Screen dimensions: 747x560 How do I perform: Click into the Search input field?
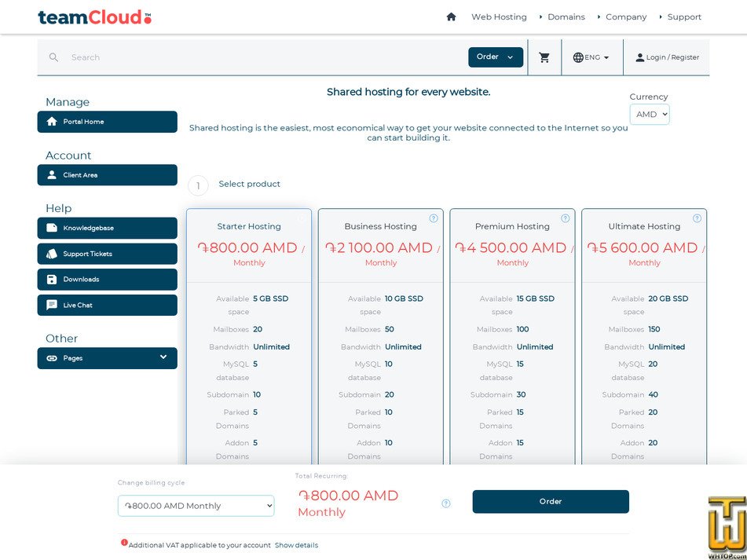coord(267,57)
